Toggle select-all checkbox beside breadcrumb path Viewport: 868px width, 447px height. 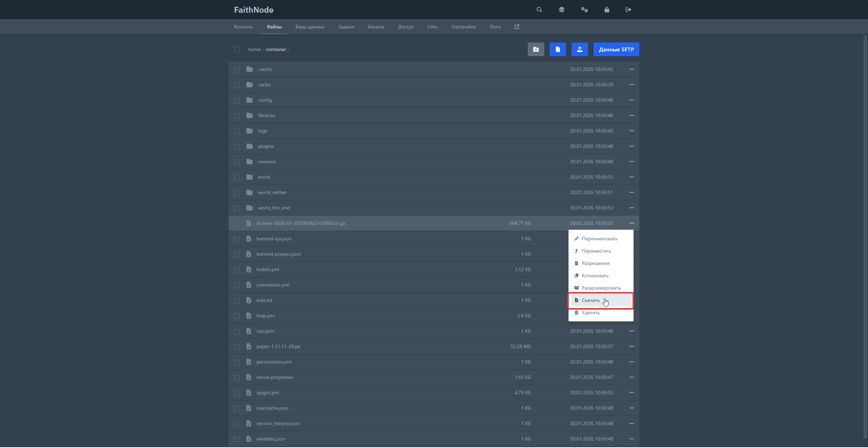pos(237,49)
